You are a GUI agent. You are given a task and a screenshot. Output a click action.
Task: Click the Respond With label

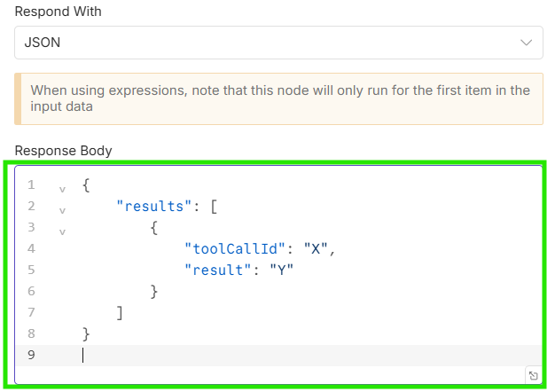click(x=58, y=12)
